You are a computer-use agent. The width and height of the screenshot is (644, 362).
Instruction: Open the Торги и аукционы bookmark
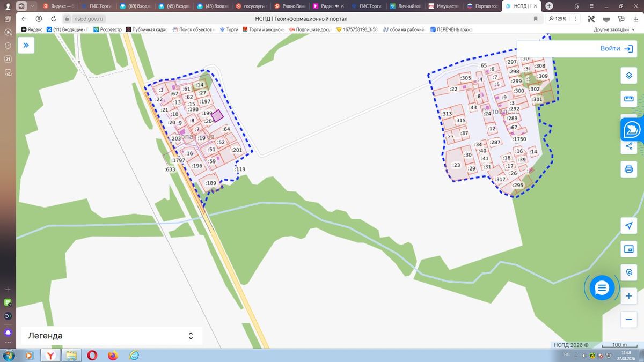pos(264,29)
